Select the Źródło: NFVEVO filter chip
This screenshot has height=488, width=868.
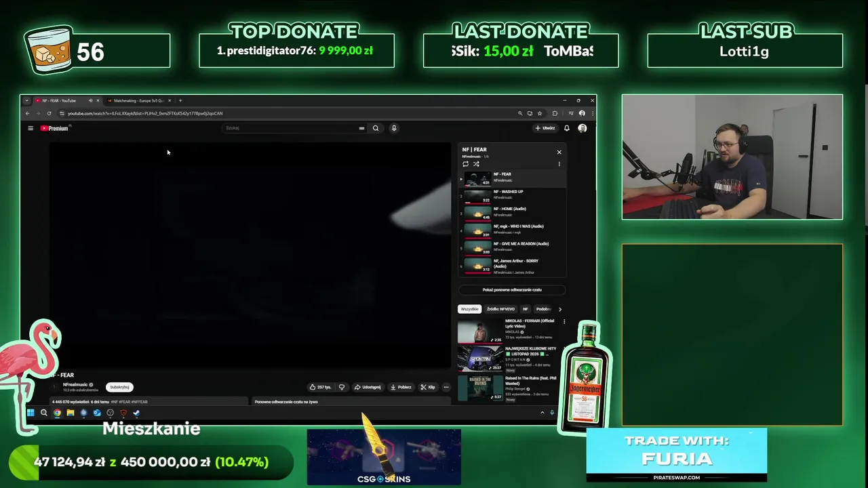[500, 309]
